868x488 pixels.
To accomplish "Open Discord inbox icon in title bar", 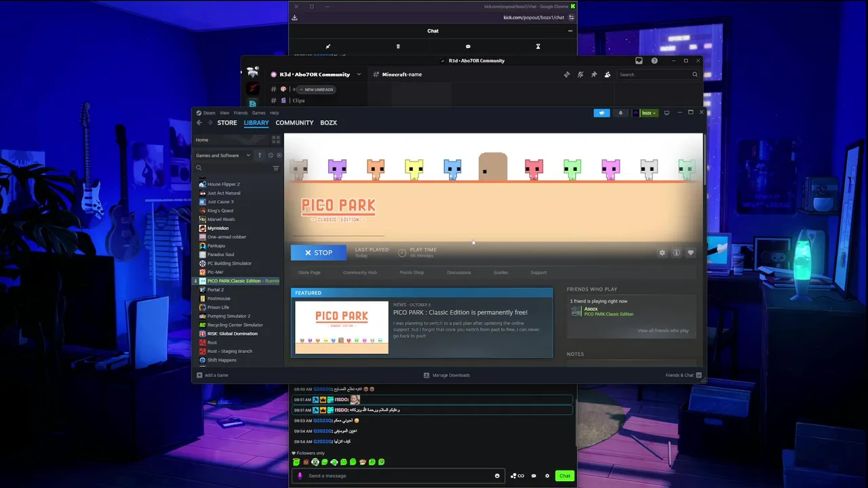I will click(x=639, y=61).
